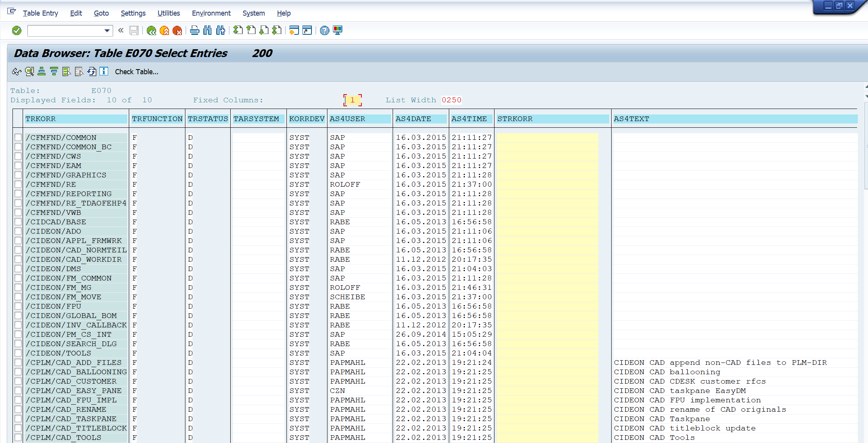
Task: Select the /CIDEON/DMS row checkbox
Action: 18,269
